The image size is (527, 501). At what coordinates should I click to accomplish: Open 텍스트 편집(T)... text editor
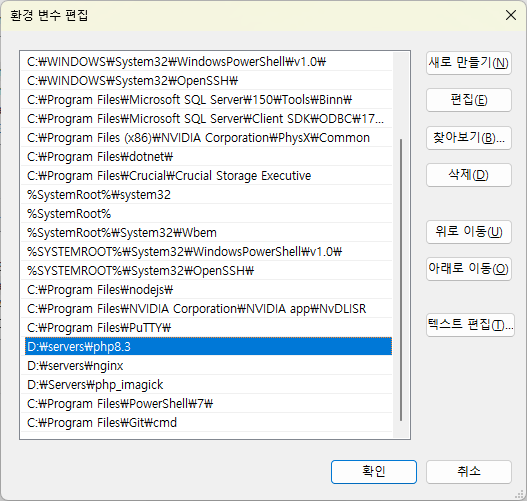470,325
